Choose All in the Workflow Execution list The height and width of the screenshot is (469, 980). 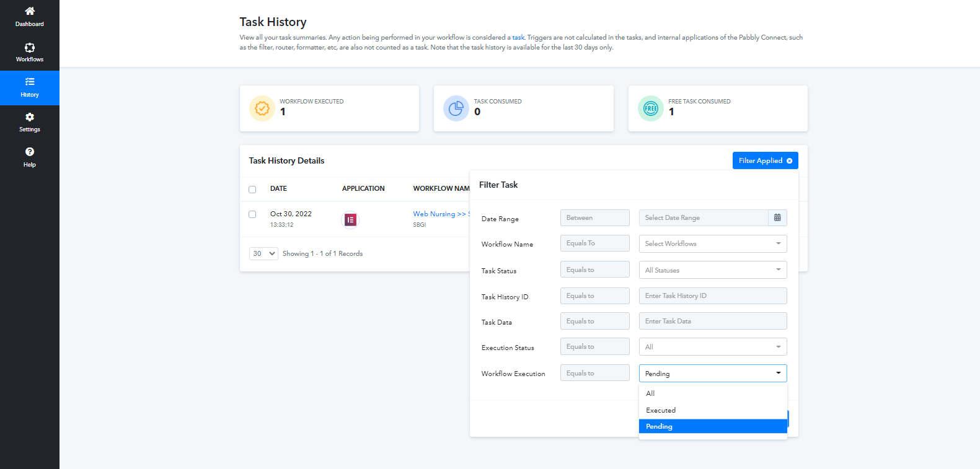pyautogui.click(x=713, y=393)
